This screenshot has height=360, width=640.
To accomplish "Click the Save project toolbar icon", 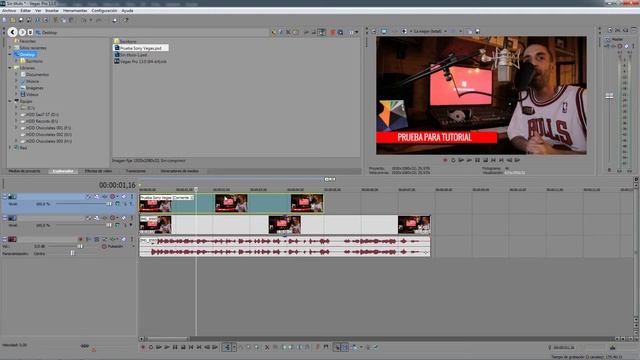I will (x=21, y=20).
